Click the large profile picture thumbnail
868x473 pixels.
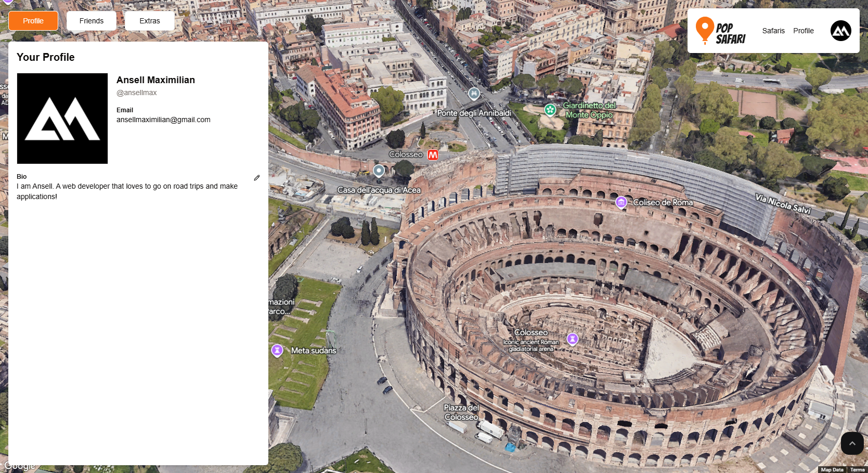click(x=62, y=119)
